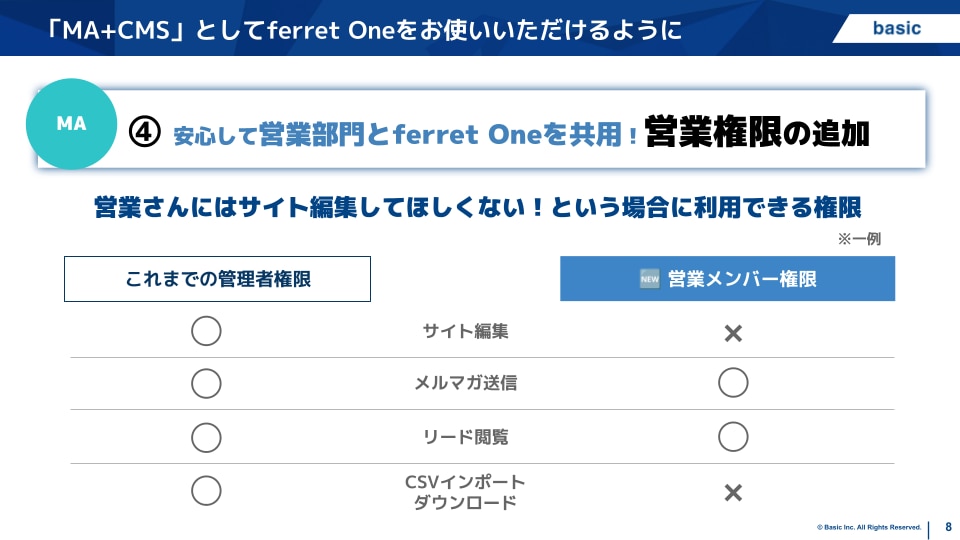This screenshot has width=960, height=540.
Task: Click the NEW badge icon
Action: click(x=649, y=279)
